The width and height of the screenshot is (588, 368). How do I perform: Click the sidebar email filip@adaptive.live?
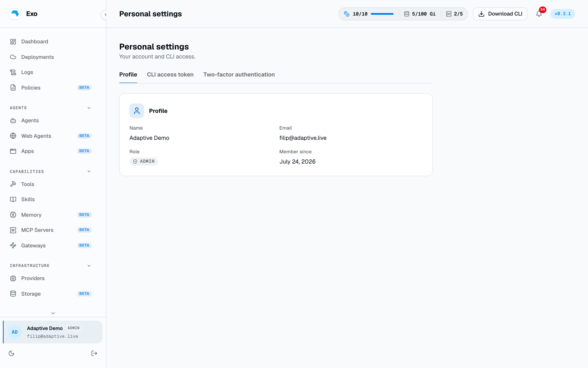pos(52,336)
